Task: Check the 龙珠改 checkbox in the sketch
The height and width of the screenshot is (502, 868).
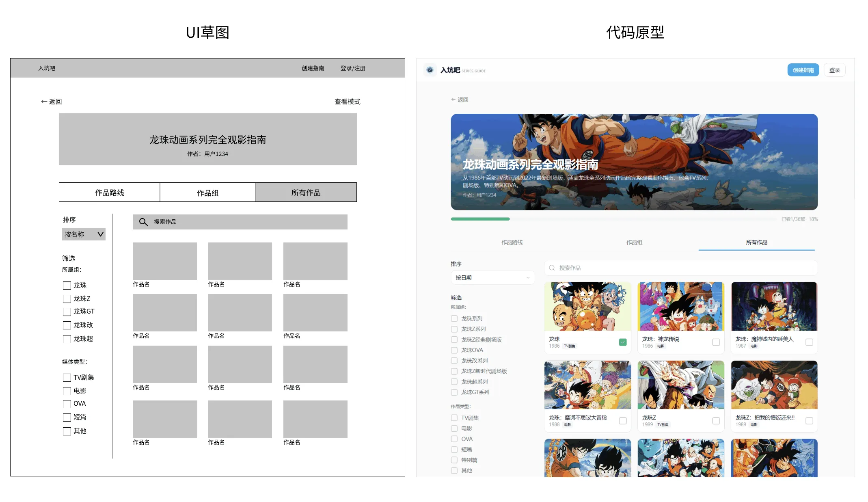Action: [67, 325]
